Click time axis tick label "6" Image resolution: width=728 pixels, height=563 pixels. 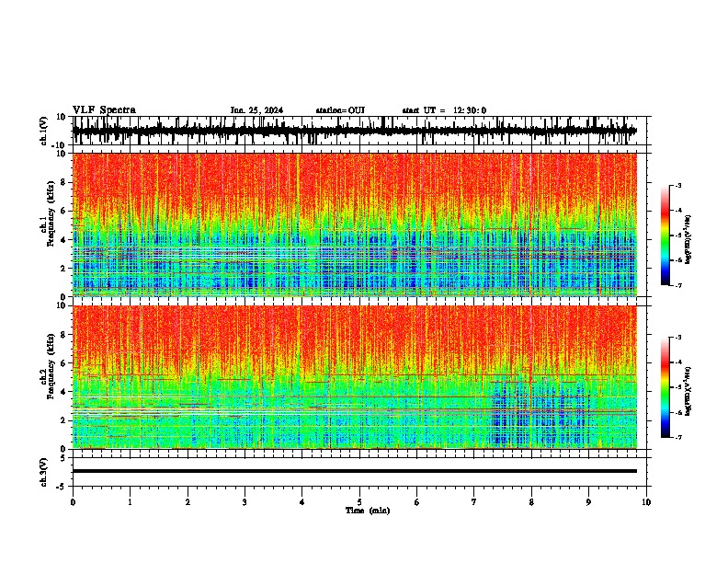coord(417,502)
